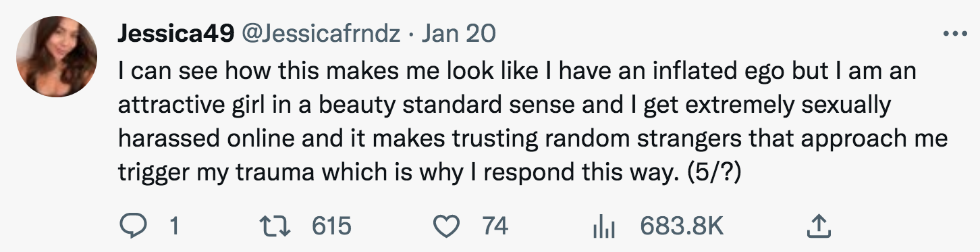Click the tweet line starting "harassed online"
The height and width of the screenshot is (252, 980).
coord(533,139)
